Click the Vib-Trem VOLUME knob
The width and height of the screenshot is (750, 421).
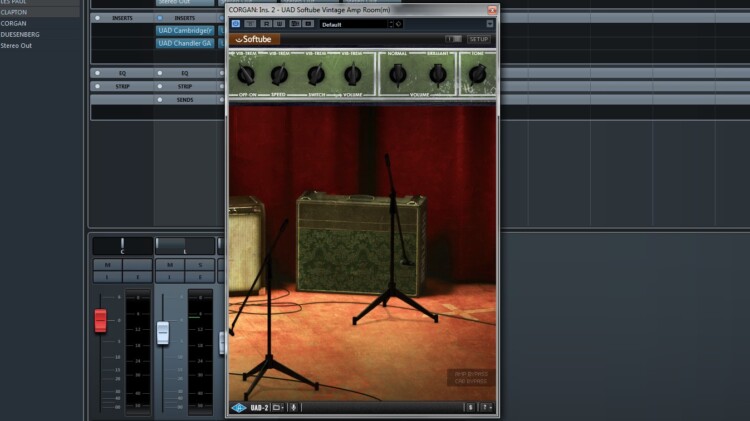(353, 75)
